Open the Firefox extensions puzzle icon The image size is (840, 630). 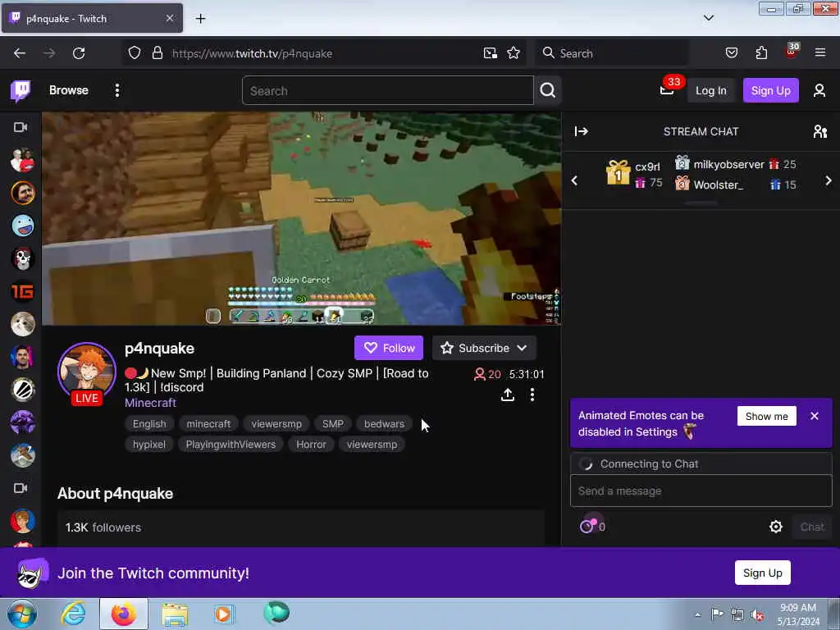(761, 53)
